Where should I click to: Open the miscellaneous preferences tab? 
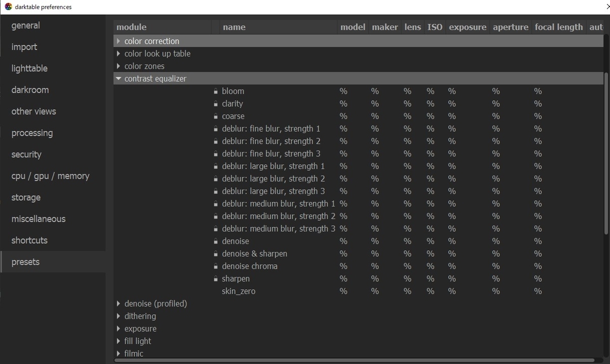click(53, 219)
